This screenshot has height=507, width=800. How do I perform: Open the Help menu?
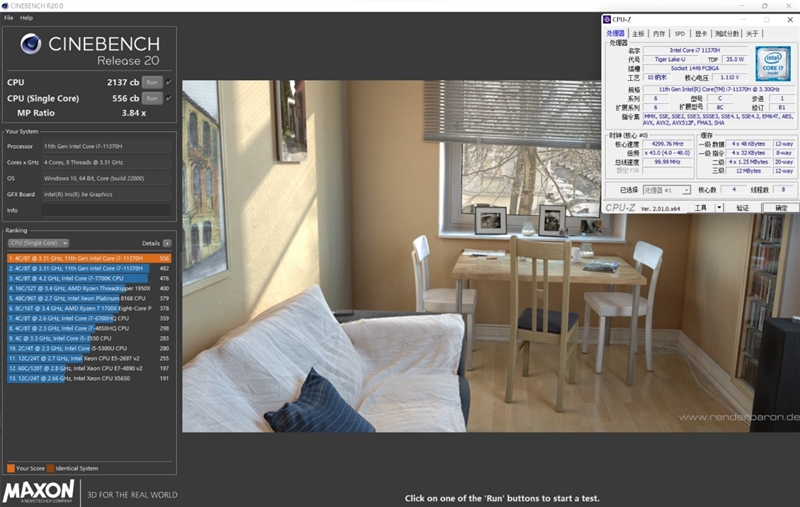[x=27, y=18]
